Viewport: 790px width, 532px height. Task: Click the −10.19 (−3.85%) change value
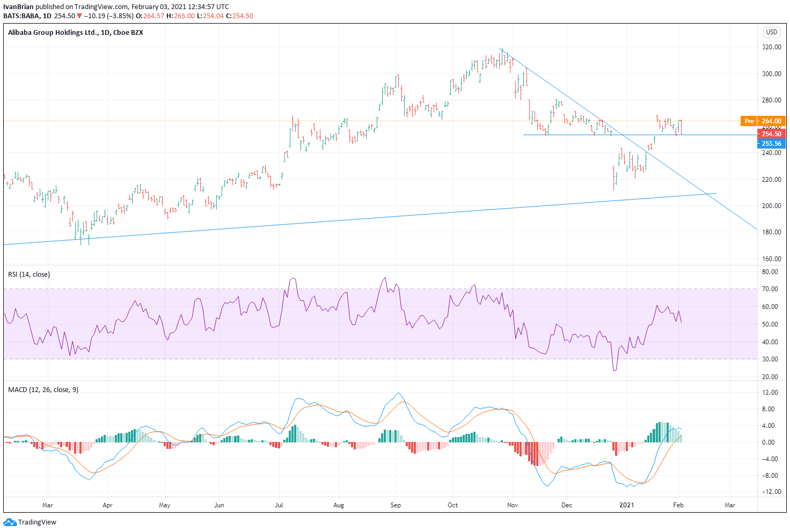[109, 16]
